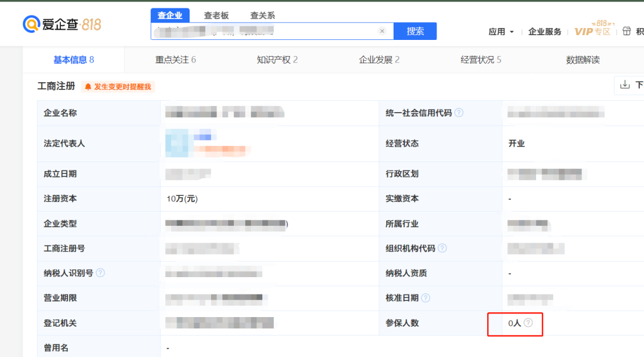The height and width of the screenshot is (357, 644).
Task: Open help icon beside 纳税人识别号
Action: click(100, 273)
